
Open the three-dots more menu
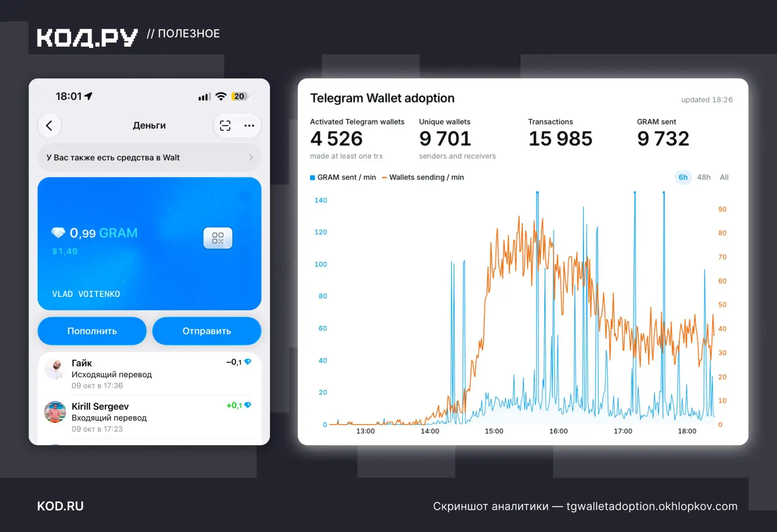249,126
